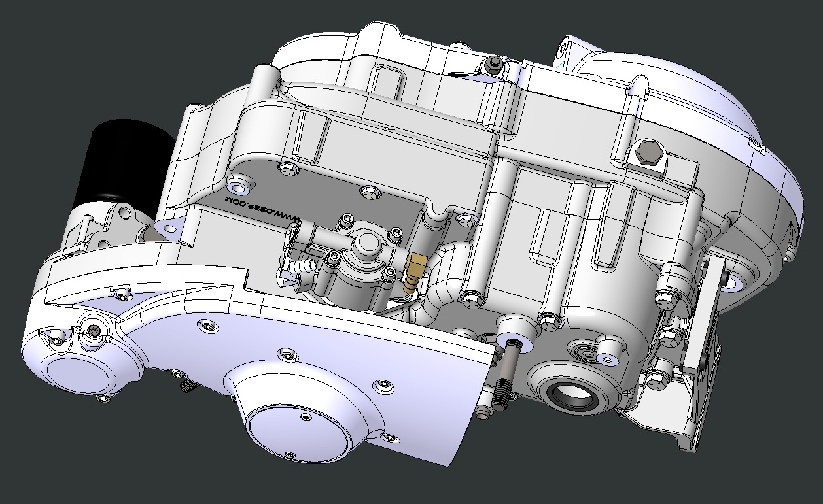
Task: Select the hex bolt in the gray plate's middle
Action: pos(370,192)
